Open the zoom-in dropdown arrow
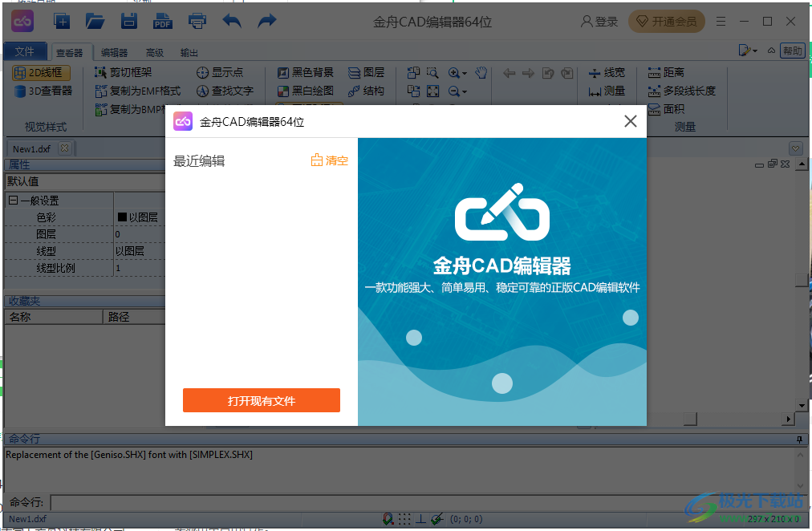This screenshot has height=531, width=812. 464,74
